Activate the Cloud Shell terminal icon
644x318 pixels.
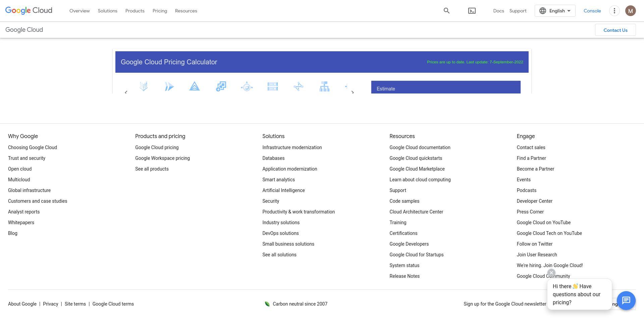pos(472,10)
